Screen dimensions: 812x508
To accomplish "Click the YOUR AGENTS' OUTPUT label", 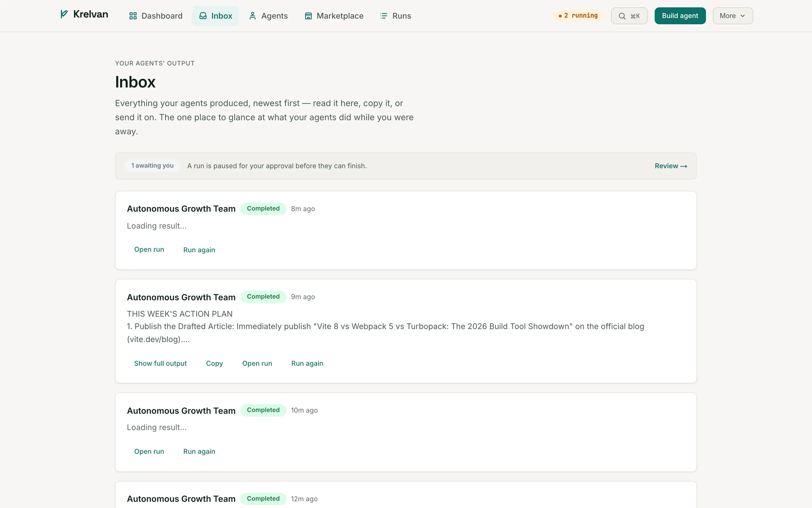I will tap(155, 63).
